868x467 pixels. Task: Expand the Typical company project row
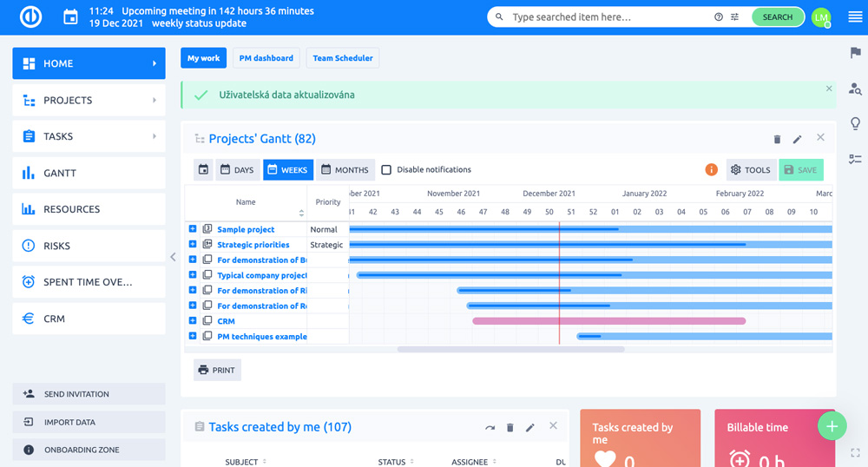192,274
